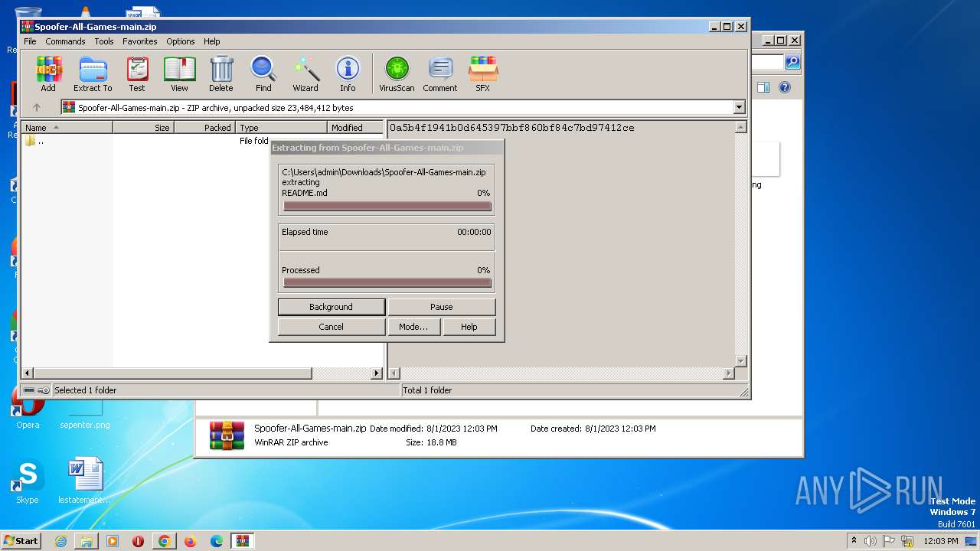The image size is (980, 551).
Task: Select the lestatement Word document icon
Action: pos(85,482)
